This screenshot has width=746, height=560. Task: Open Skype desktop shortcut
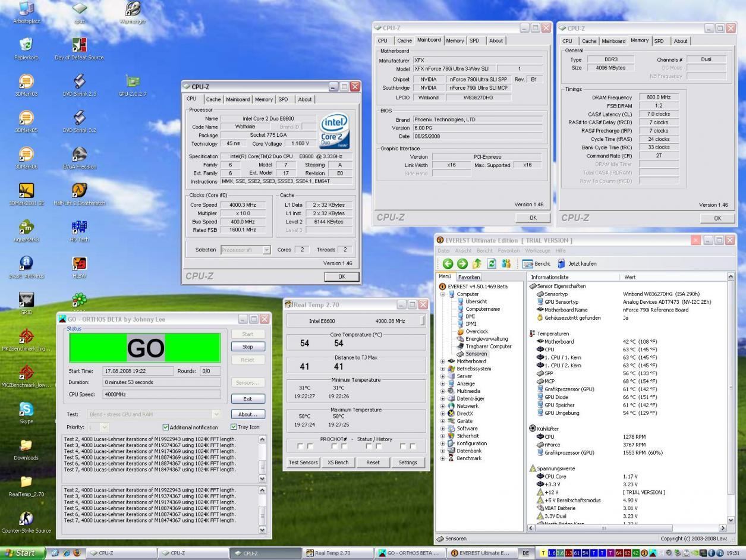[x=26, y=413]
